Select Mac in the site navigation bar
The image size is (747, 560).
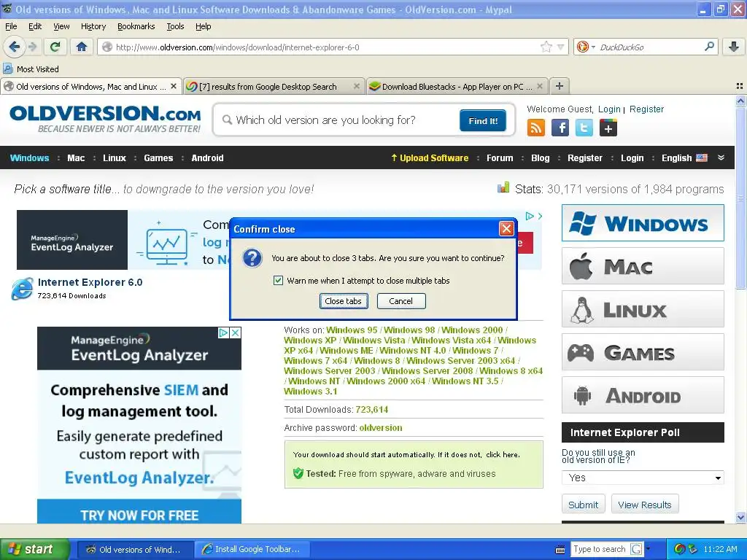[x=76, y=157]
